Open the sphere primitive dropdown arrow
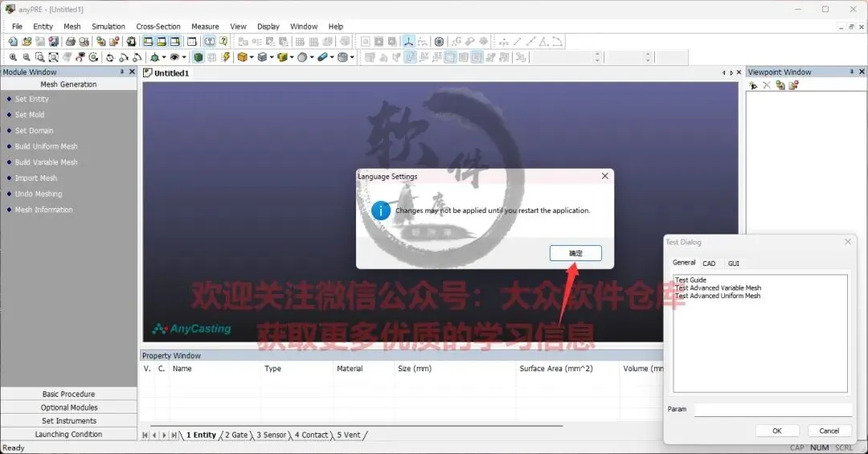 [312, 57]
